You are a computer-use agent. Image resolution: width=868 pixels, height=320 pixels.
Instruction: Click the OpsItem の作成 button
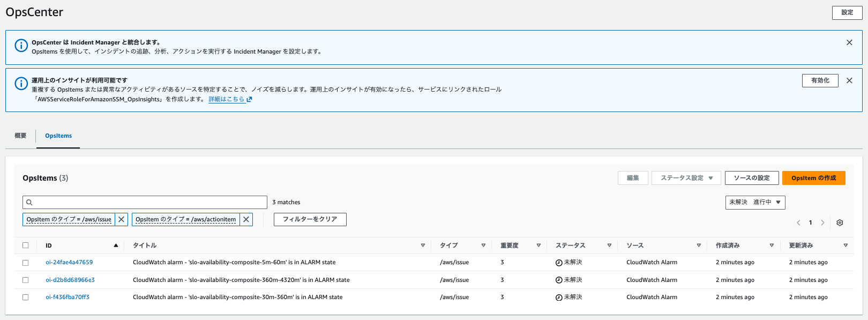coord(813,178)
